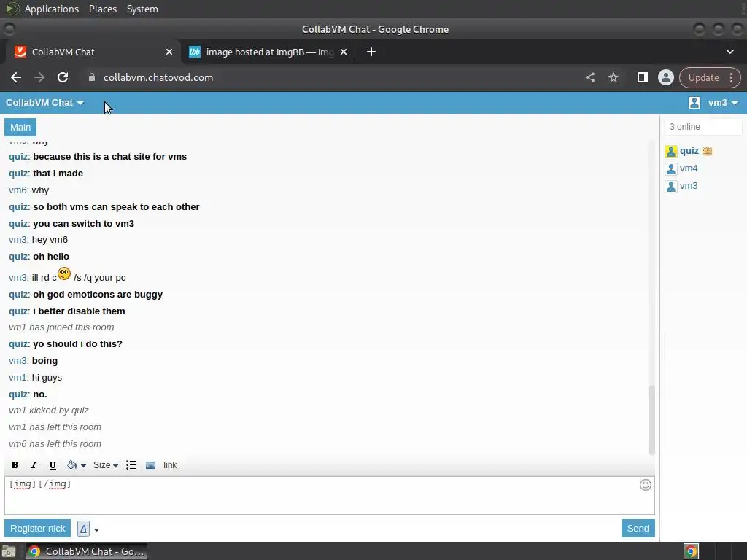Insert a bulleted list
Image resolution: width=747 pixels, height=560 pixels.
pos(131,464)
